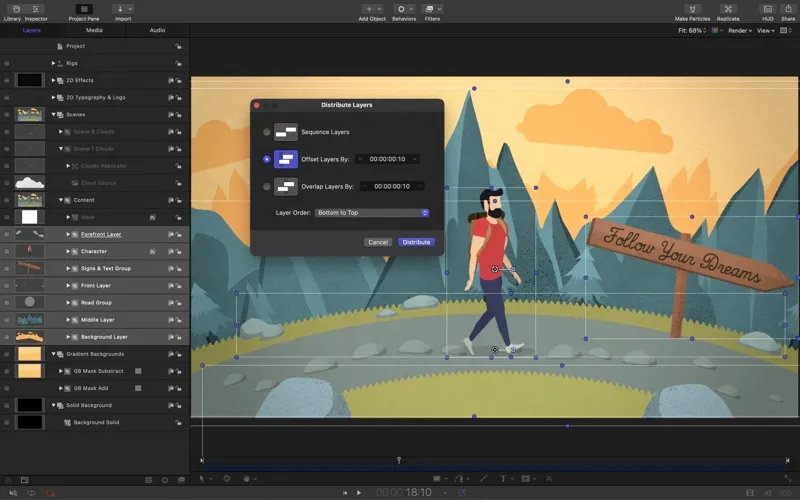This screenshot has height=500, width=800.
Task: Switch to the Audio tab
Action: click(x=157, y=30)
